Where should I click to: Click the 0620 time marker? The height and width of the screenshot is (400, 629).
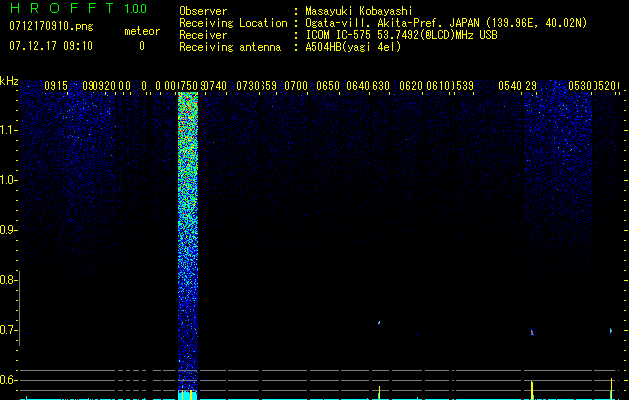click(411, 86)
